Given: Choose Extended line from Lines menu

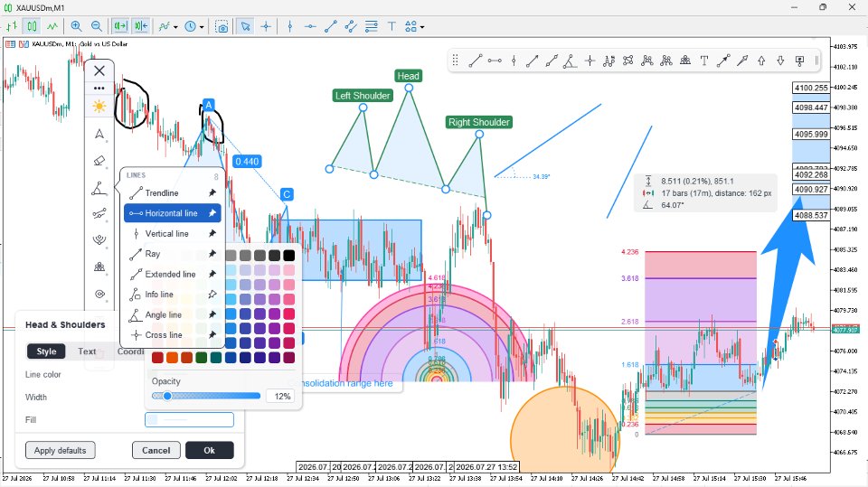Looking at the screenshot, I should (172, 274).
